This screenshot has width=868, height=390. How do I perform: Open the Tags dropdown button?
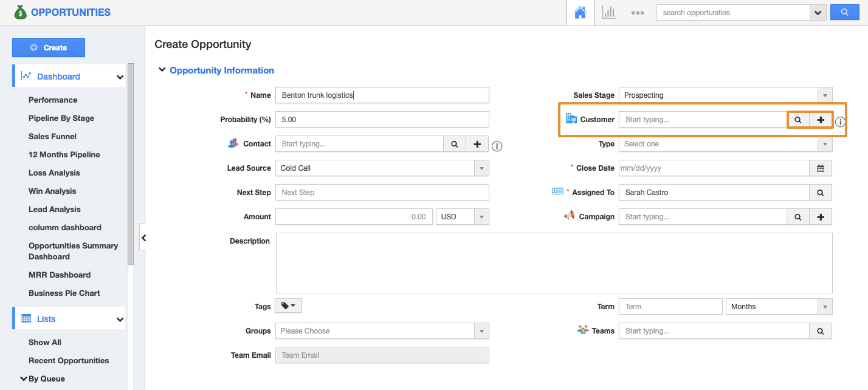click(x=288, y=306)
